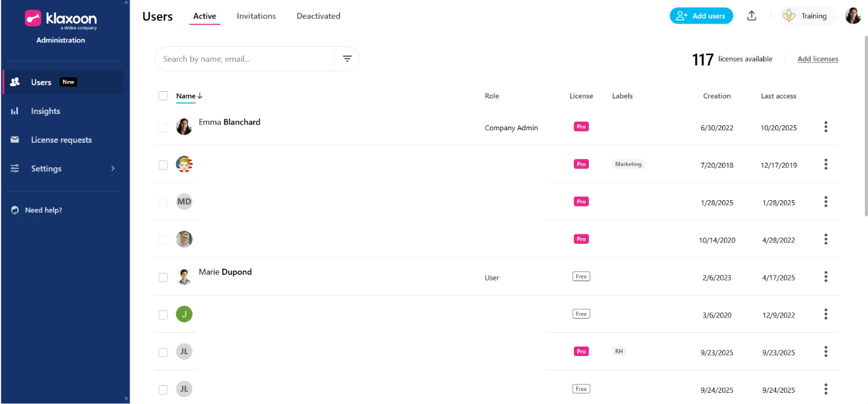This screenshot has width=868, height=404.
Task: Tick the select-all users checkbox
Action: click(x=163, y=95)
